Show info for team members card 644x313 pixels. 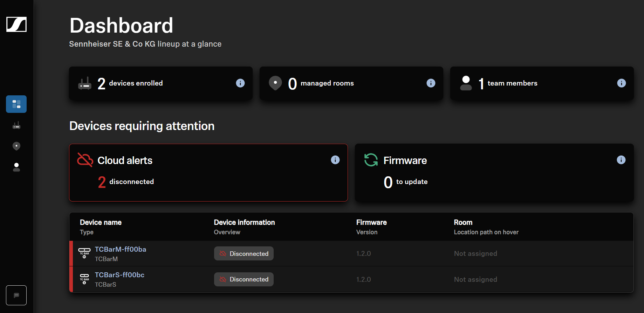621,83
